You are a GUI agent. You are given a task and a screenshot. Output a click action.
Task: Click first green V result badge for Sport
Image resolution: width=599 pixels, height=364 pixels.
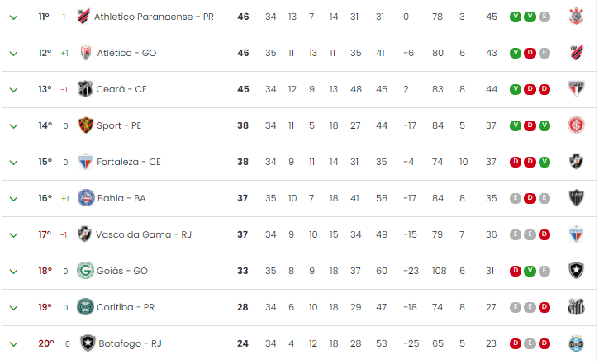(516, 125)
